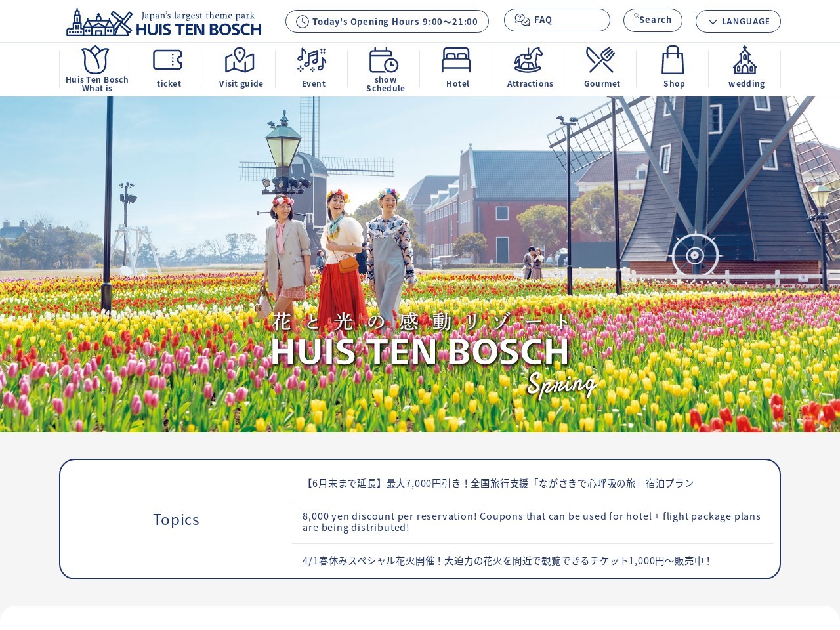Click the Search button

653,20
